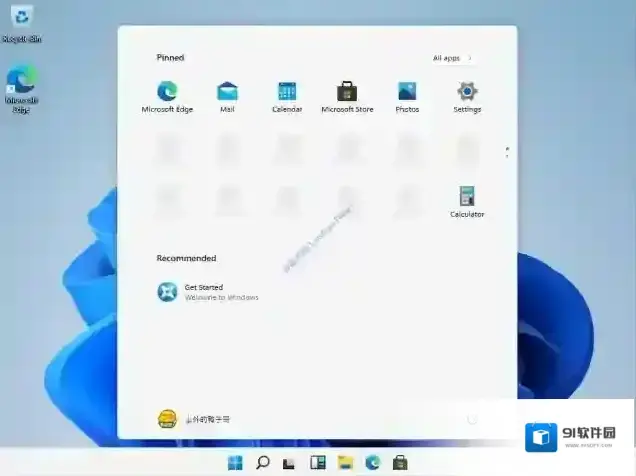Open Task View on the taskbar
This screenshot has width=636, height=476.
290,462
